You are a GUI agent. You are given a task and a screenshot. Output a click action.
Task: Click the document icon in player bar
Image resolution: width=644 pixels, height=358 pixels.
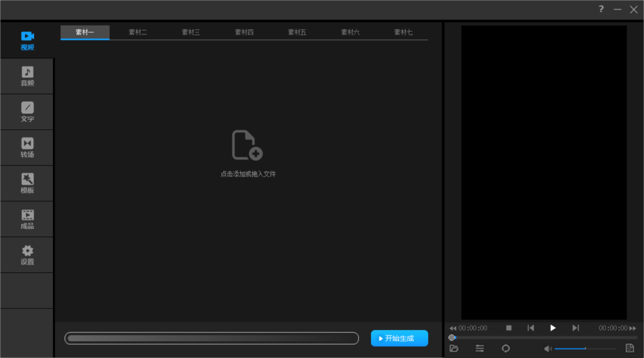coord(630,348)
